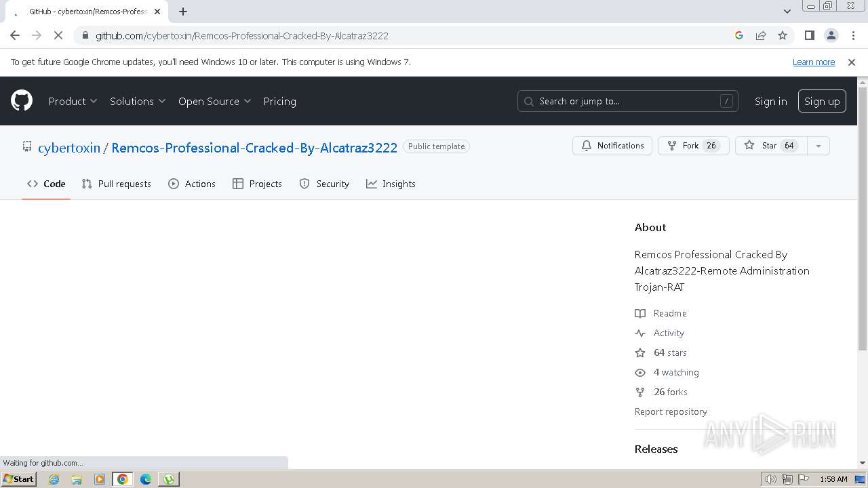View the 26 forks link

pyautogui.click(x=661, y=392)
